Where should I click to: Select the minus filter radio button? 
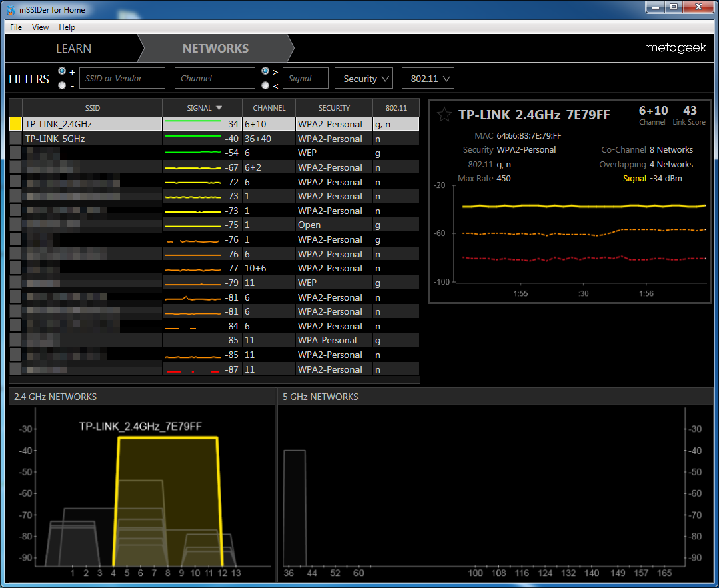(x=62, y=85)
